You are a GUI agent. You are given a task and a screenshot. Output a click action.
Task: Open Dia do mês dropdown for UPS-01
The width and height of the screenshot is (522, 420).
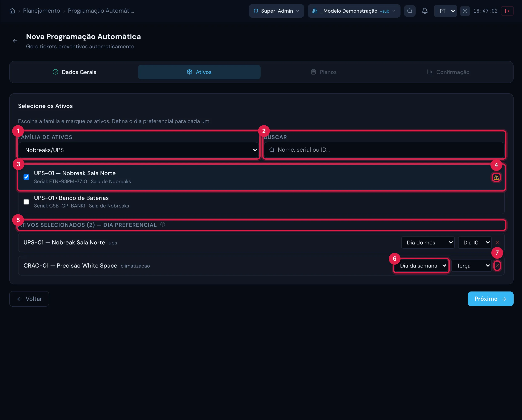coord(428,243)
